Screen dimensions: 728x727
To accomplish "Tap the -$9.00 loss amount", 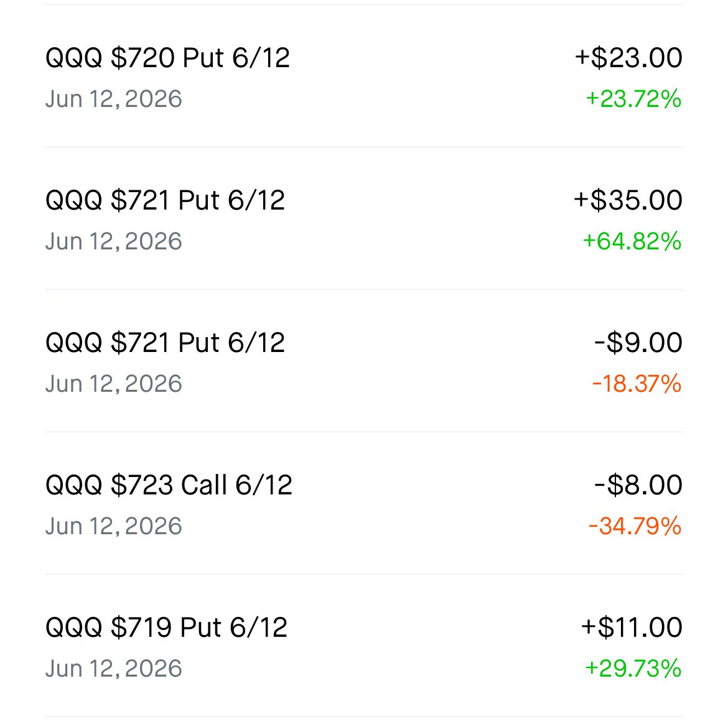I will tap(638, 343).
